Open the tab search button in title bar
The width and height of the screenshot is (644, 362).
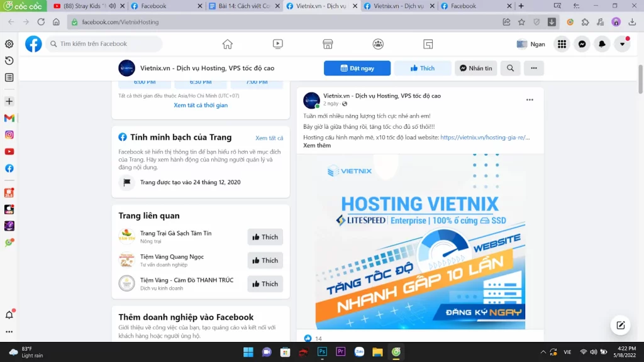tap(557, 6)
